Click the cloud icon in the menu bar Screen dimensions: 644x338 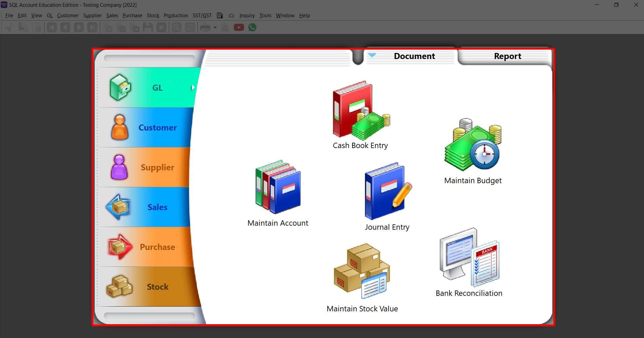tap(232, 16)
